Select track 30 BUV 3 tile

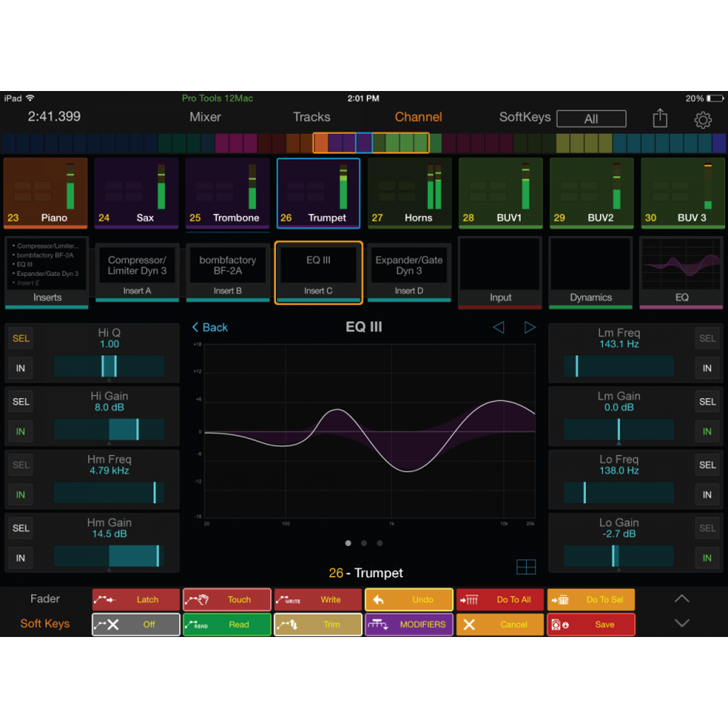[683, 193]
